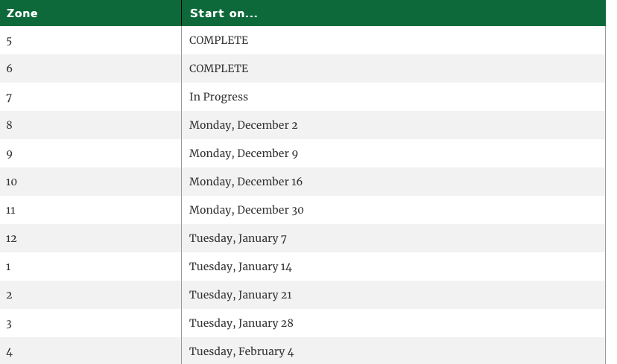
Task: Select the COMPLETE status in Zone 6 row
Action: tap(218, 68)
